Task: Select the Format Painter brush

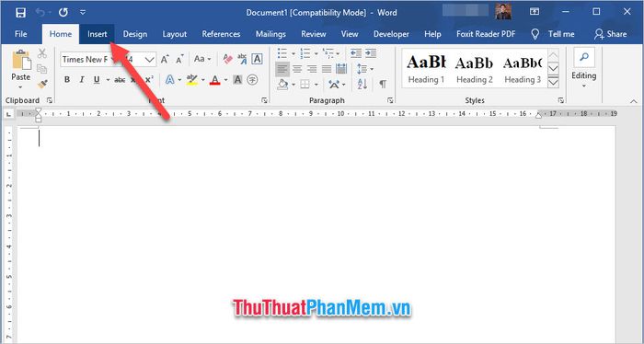Action: [42, 84]
